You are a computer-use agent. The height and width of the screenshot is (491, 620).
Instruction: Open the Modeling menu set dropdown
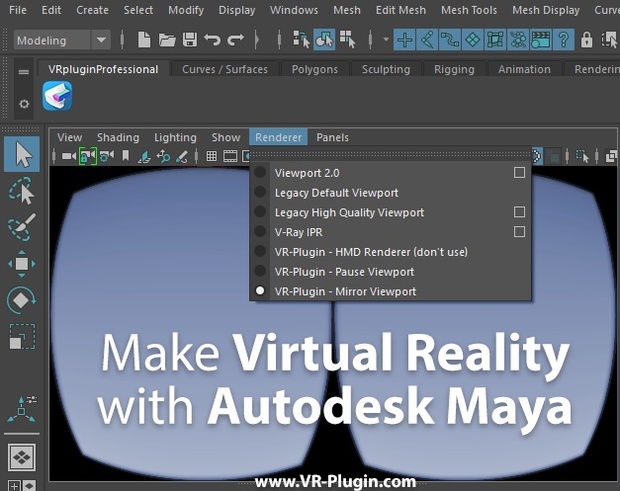tap(62, 40)
